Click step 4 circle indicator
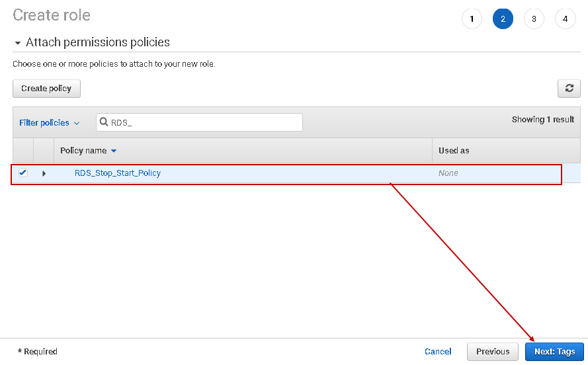The height and width of the screenshot is (365, 588). tap(565, 19)
